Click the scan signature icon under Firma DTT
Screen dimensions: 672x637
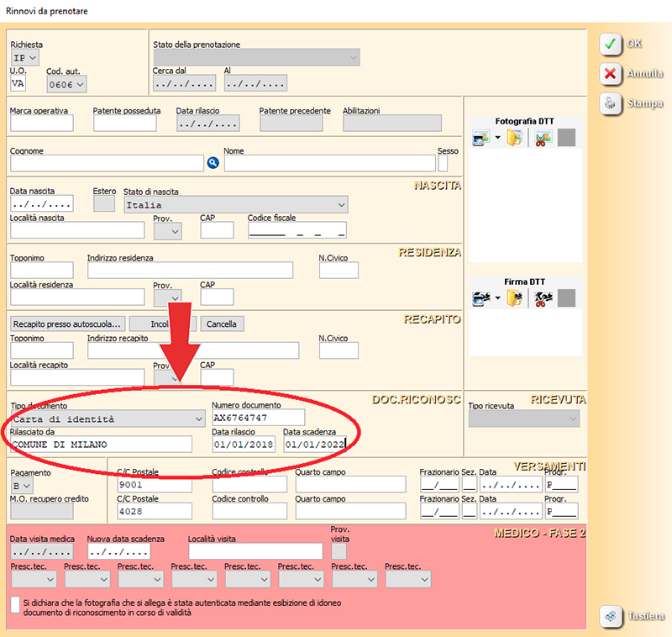[x=480, y=297]
